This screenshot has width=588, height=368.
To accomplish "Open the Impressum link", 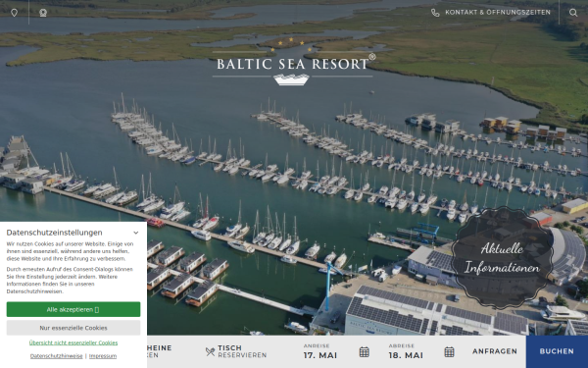I will (103, 356).
